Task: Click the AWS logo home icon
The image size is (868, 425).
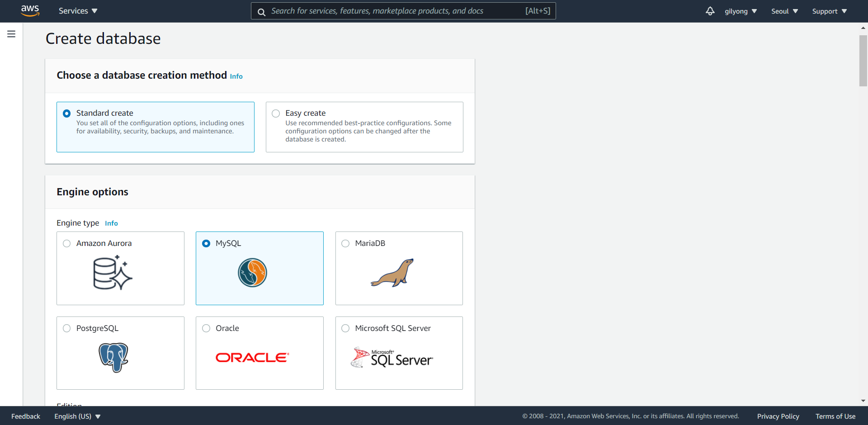Action: [30, 11]
